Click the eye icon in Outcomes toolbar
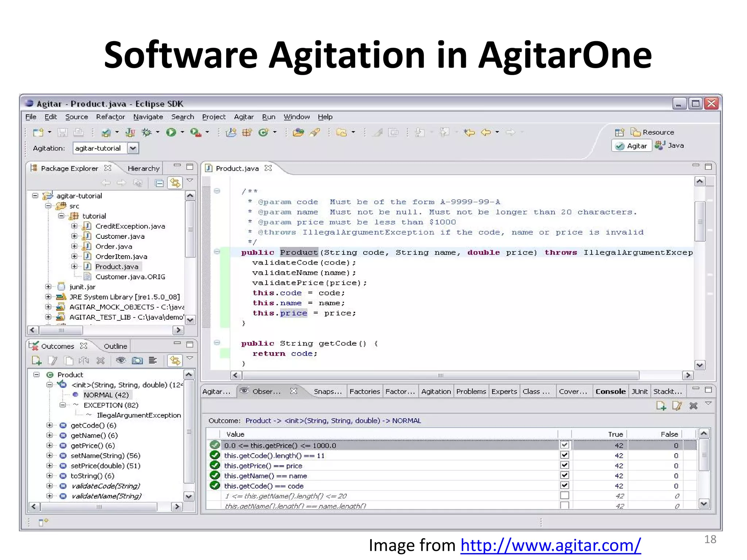 [121, 361]
